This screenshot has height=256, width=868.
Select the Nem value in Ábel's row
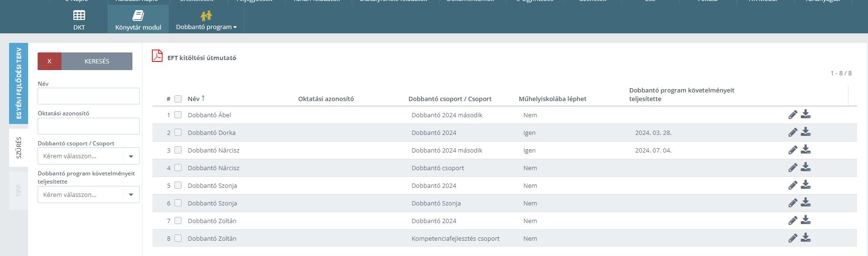coord(530,115)
